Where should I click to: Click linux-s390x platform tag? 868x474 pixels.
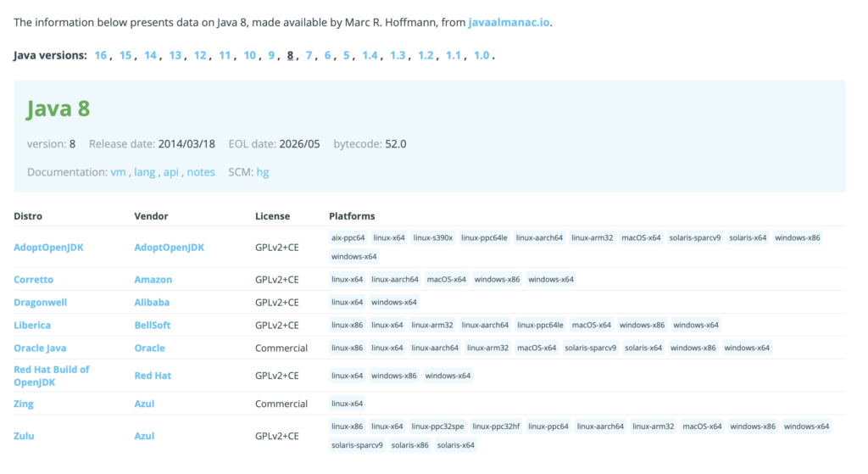pyautogui.click(x=433, y=237)
